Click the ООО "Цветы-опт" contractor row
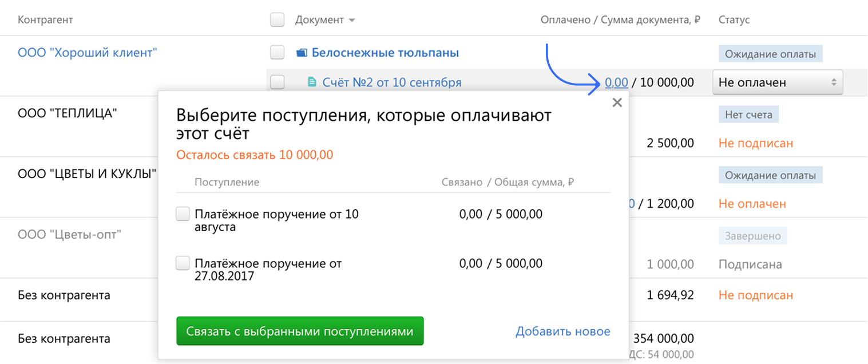868x364 pixels. pos(69,235)
